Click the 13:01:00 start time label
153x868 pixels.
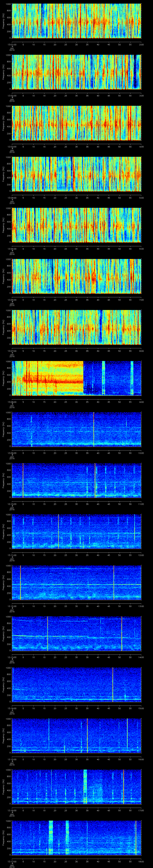pos(12,44)
